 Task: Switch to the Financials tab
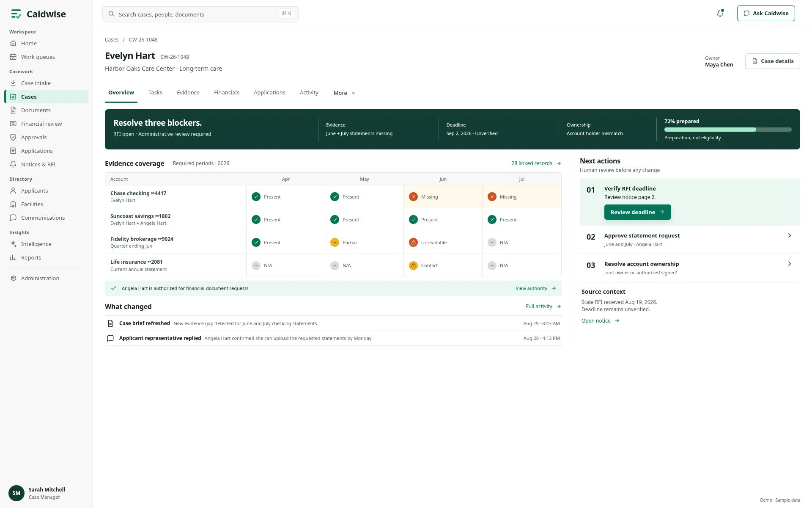(x=227, y=92)
